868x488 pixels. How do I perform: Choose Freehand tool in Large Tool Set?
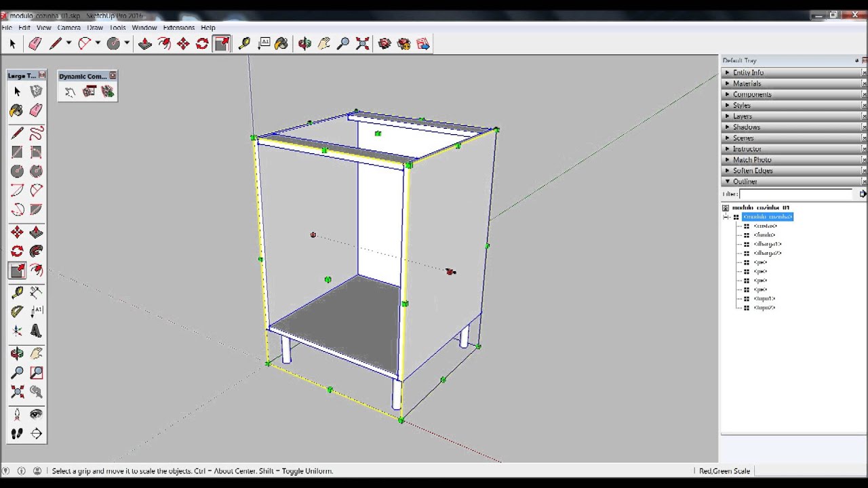[x=36, y=133]
